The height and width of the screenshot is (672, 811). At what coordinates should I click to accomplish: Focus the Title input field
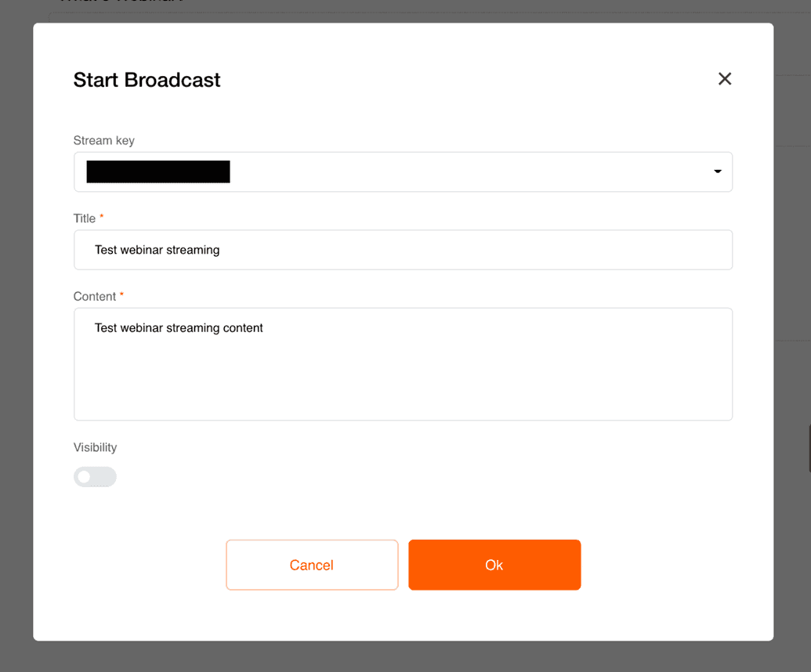tap(403, 250)
